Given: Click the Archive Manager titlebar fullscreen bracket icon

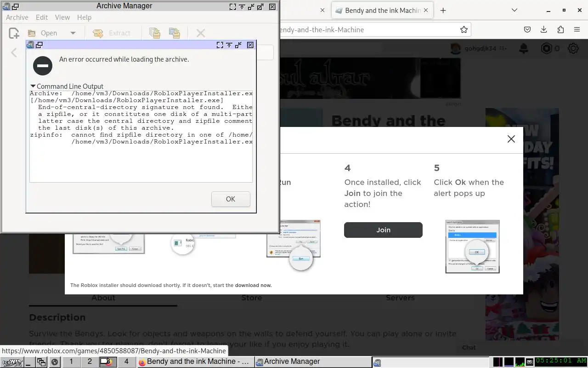Looking at the screenshot, I should [233, 6].
